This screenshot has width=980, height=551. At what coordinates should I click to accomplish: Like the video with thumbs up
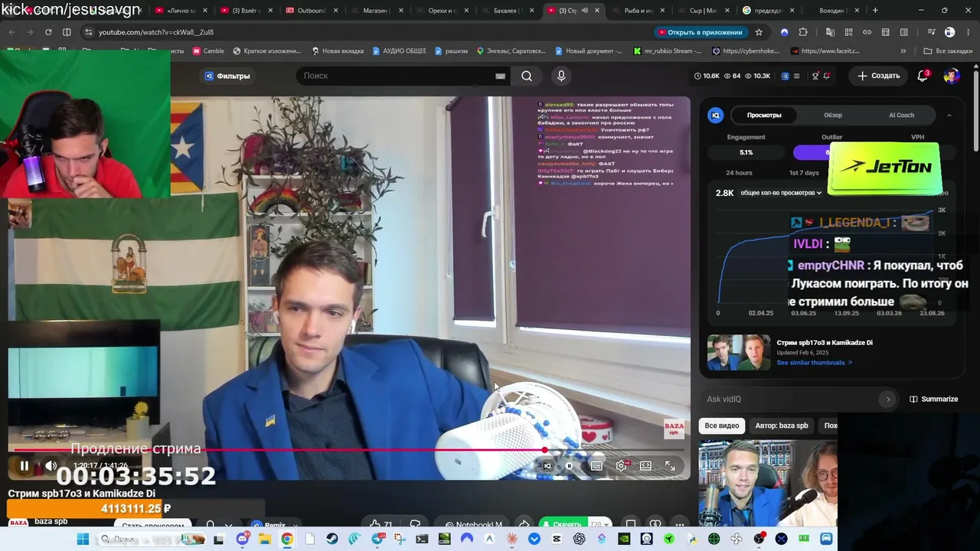pos(381,525)
